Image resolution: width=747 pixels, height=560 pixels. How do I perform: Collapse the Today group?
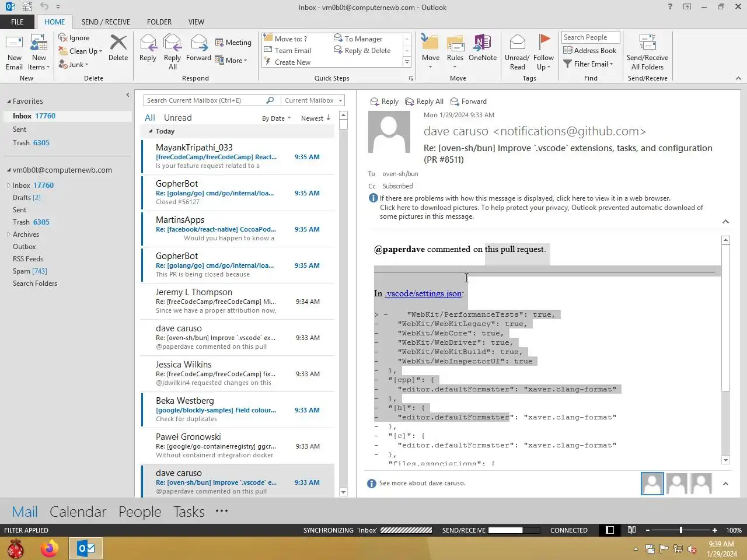coord(151,131)
